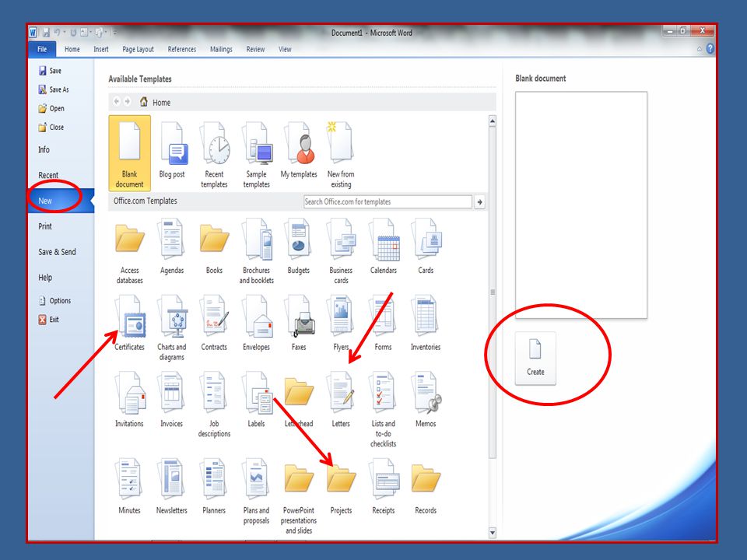
Task: Open the Memos template category
Action: tap(426, 400)
